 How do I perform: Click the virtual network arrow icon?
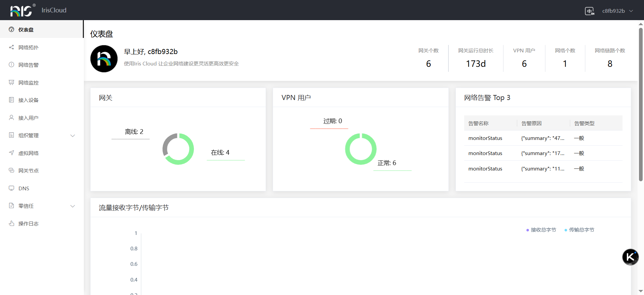coord(11,153)
